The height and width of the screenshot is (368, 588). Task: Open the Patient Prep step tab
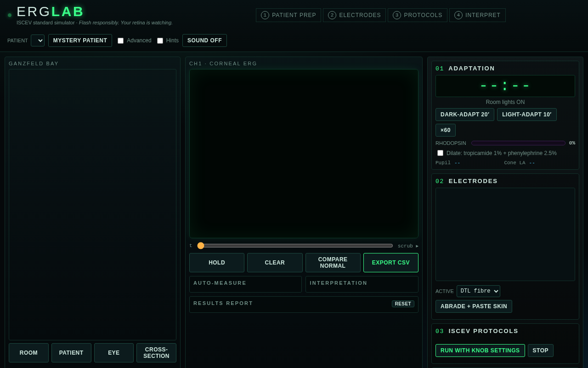[288, 15]
